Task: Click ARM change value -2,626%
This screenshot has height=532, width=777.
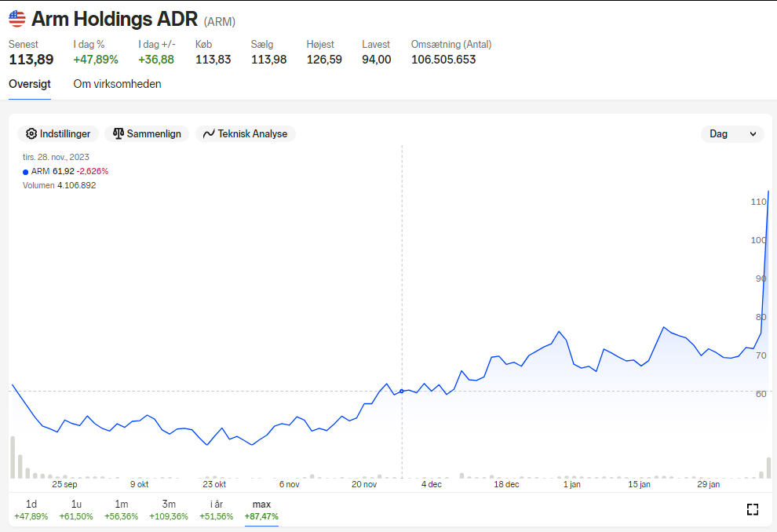Action: pos(93,171)
